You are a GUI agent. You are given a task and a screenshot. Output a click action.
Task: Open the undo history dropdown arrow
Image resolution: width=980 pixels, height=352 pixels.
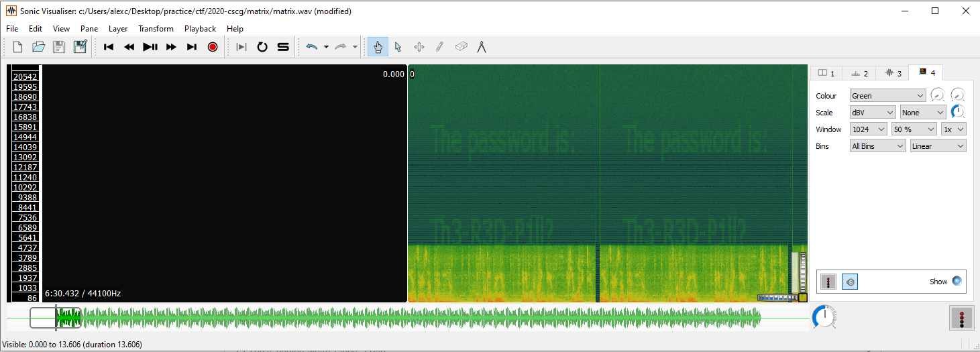[326, 47]
